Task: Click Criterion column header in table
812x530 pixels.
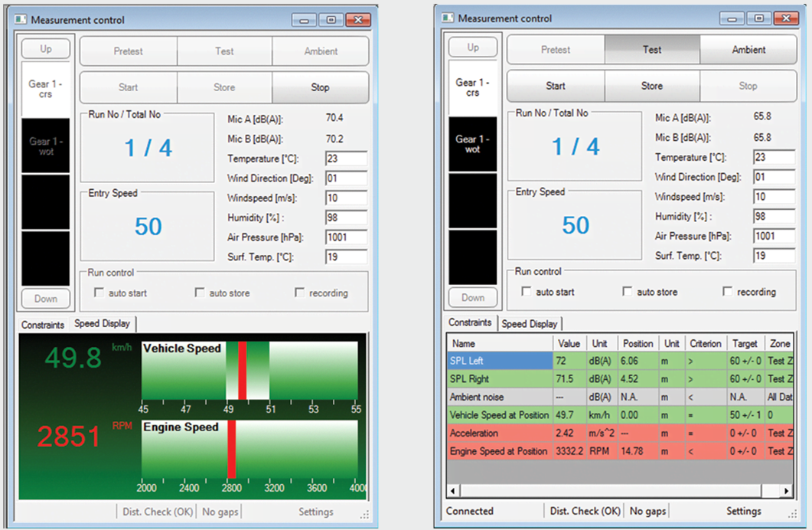Action: tap(706, 343)
